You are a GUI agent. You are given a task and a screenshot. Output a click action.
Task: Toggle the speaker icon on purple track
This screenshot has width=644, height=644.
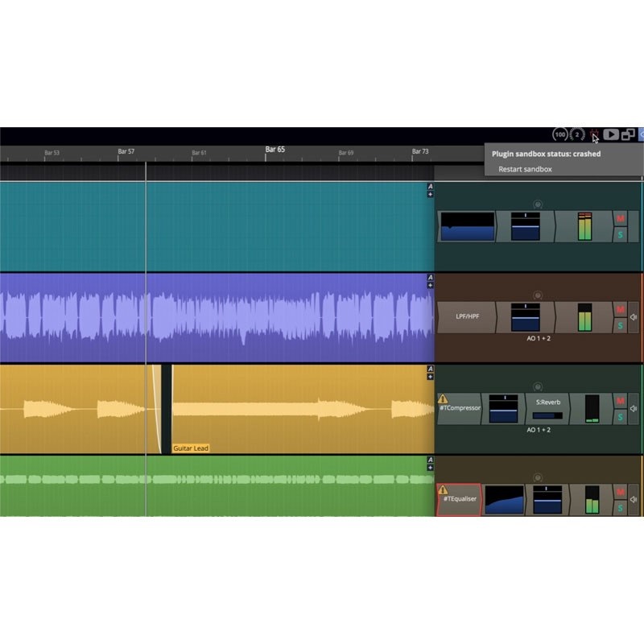click(634, 317)
